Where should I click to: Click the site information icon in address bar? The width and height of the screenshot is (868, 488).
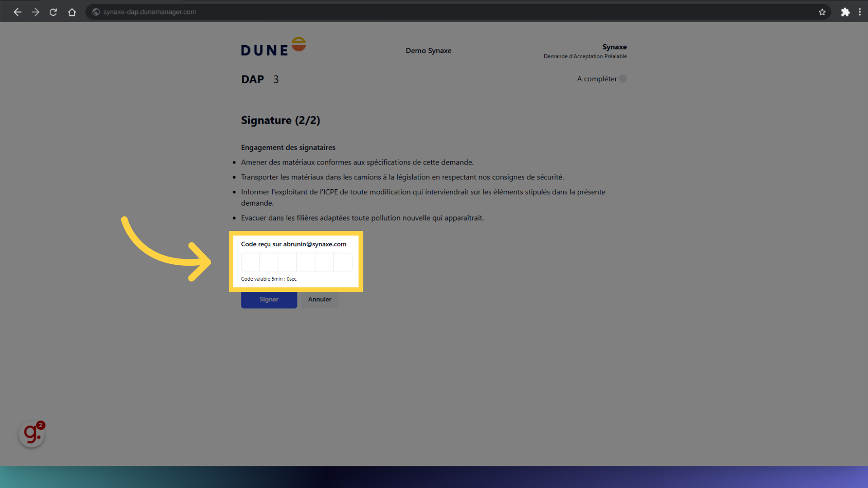[95, 12]
